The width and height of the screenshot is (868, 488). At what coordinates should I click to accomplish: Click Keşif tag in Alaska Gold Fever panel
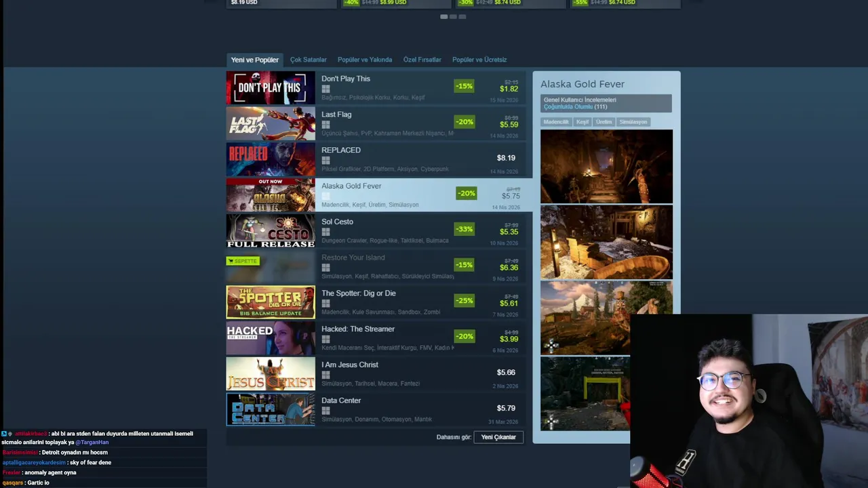coord(582,122)
